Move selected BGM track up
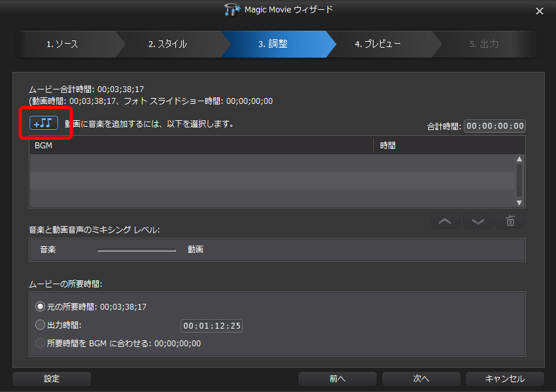Screen dimensions: 556x392 pos(445,221)
